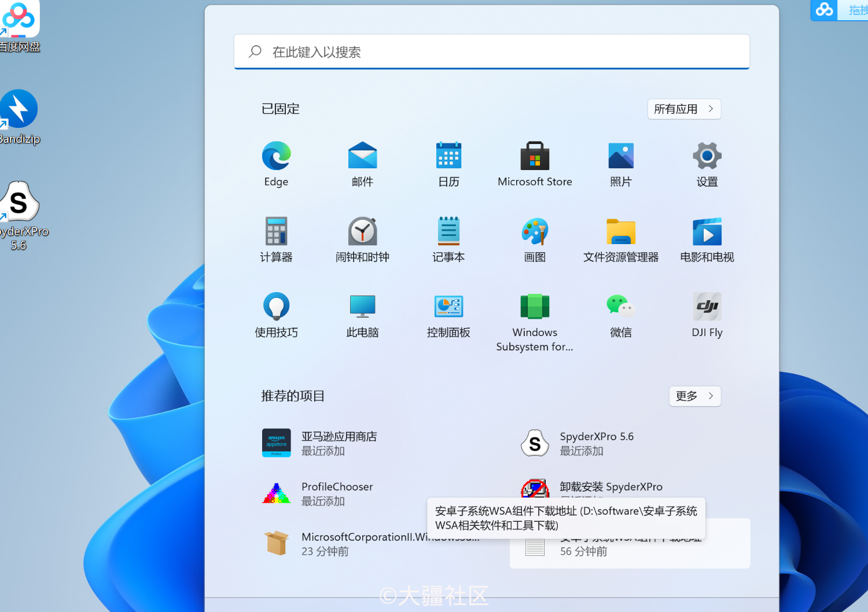Screen dimensions: 868x612
Task: Launch the 计算器 calculator app
Action: [x=276, y=239]
